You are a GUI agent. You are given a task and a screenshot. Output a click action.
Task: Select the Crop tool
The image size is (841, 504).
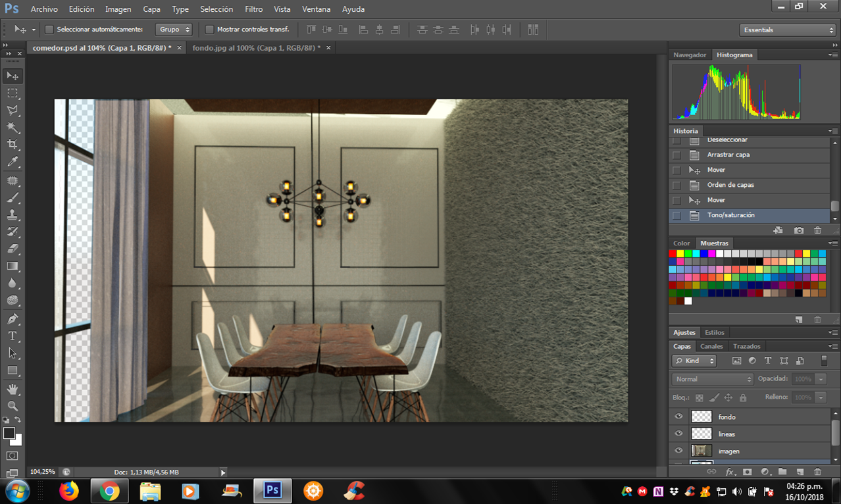click(13, 145)
